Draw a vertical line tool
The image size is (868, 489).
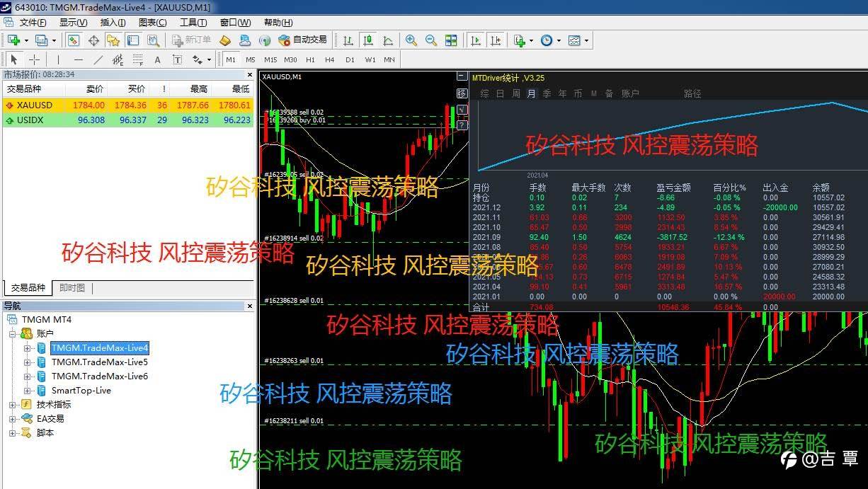pos(59,59)
